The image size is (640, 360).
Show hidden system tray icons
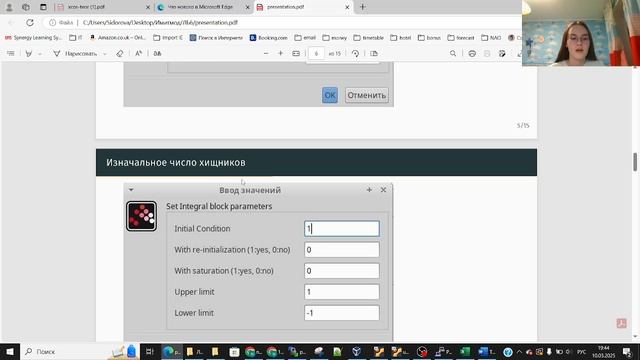coord(519,351)
